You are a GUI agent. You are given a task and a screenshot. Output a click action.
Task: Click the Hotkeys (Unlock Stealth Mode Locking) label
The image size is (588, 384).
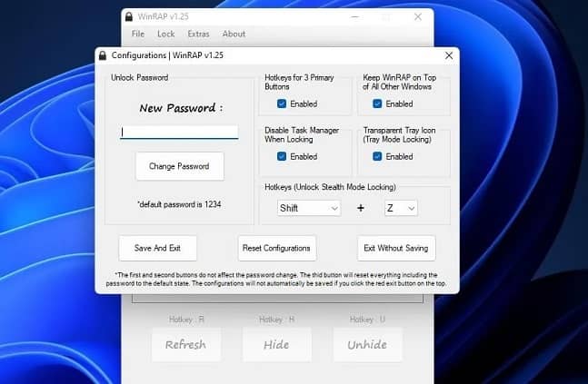point(330,187)
